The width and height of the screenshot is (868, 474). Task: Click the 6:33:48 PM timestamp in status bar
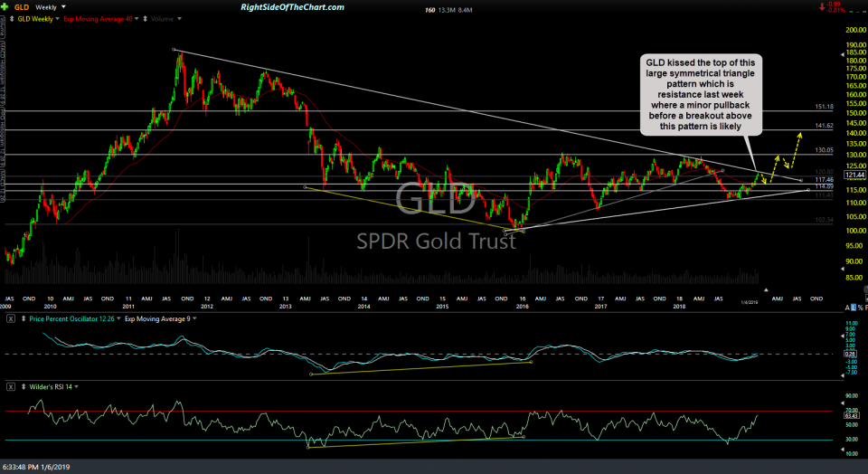coord(36,468)
